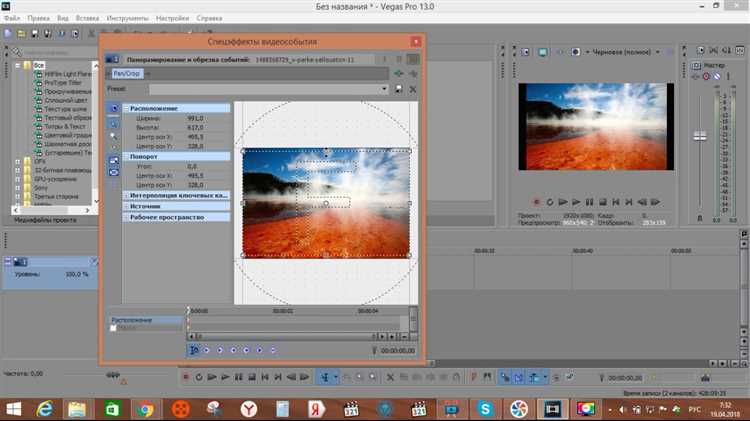Select ProType Titler in plug-in tree
Viewport: 750px width, 421px height.
click(63, 83)
